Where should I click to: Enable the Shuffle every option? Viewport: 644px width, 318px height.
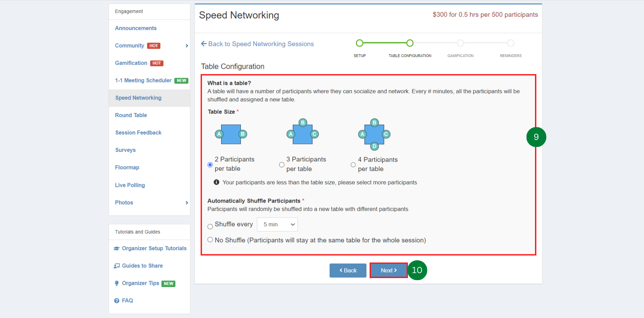pyautogui.click(x=210, y=226)
